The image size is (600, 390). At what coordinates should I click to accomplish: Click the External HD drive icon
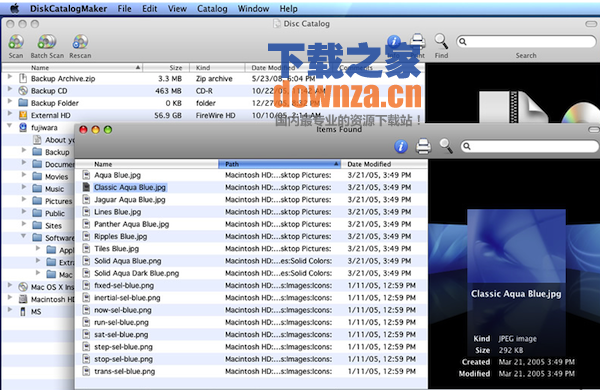(x=23, y=115)
